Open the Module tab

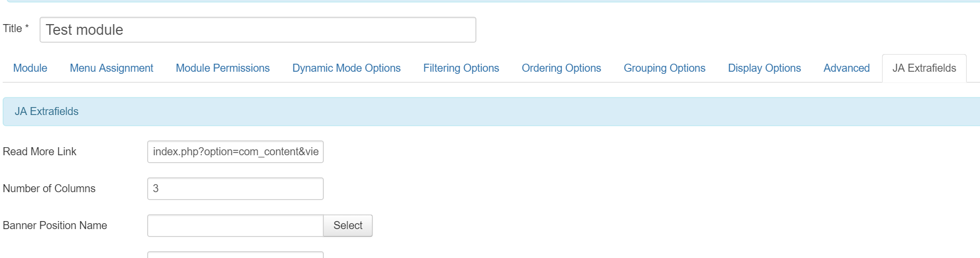(x=30, y=68)
